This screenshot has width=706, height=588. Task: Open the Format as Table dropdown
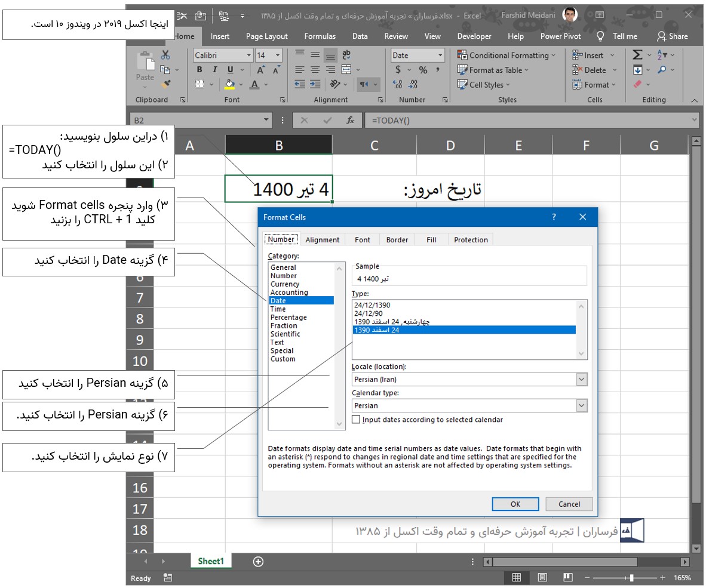pos(493,70)
